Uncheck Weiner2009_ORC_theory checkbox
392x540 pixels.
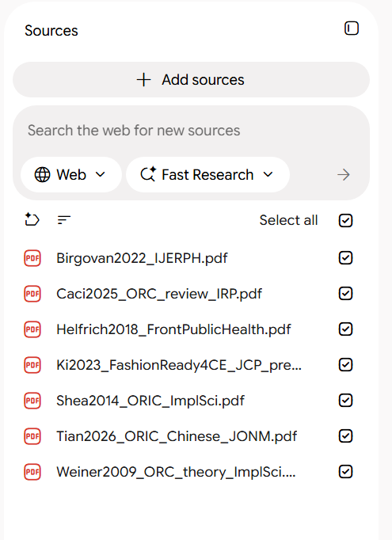(345, 472)
